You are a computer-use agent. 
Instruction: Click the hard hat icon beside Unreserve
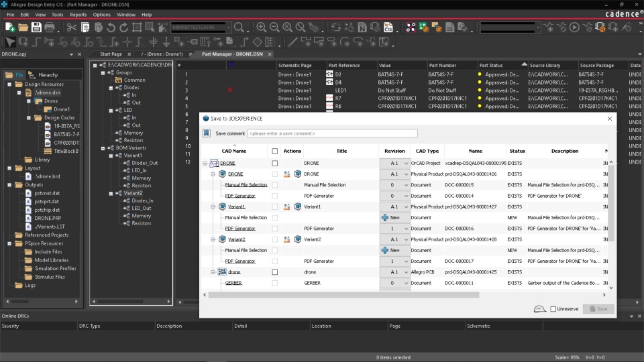tap(539, 308)
